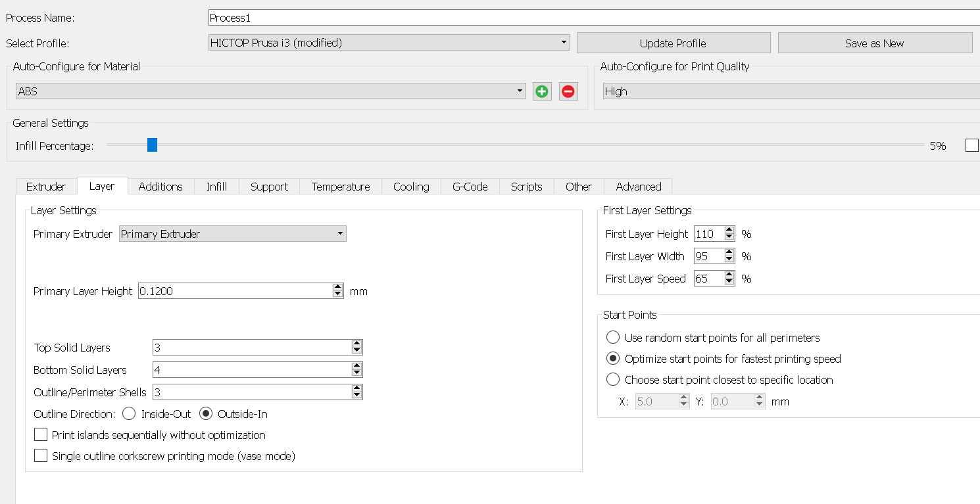Switch to the Infill tab
The image size is (980, 504).
point(216,187)
